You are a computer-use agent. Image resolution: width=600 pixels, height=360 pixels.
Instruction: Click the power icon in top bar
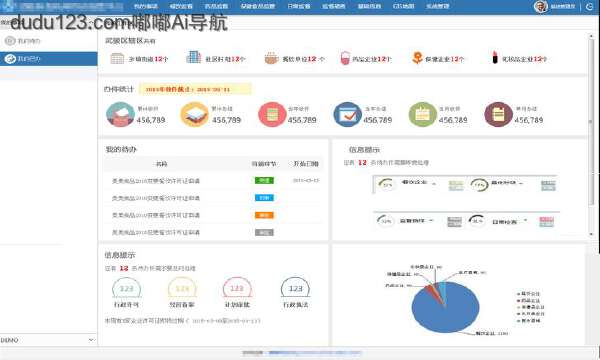tap(589, 7)
